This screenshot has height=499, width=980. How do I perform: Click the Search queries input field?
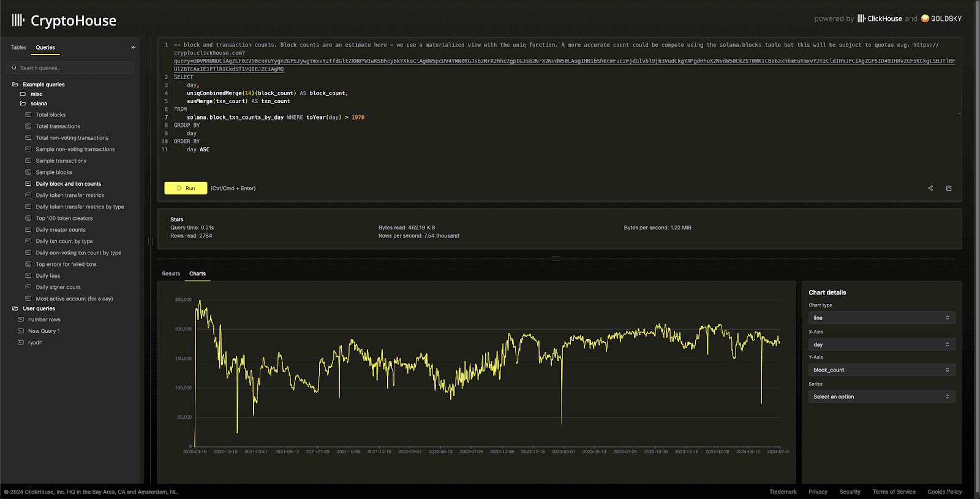click(73, 68)
